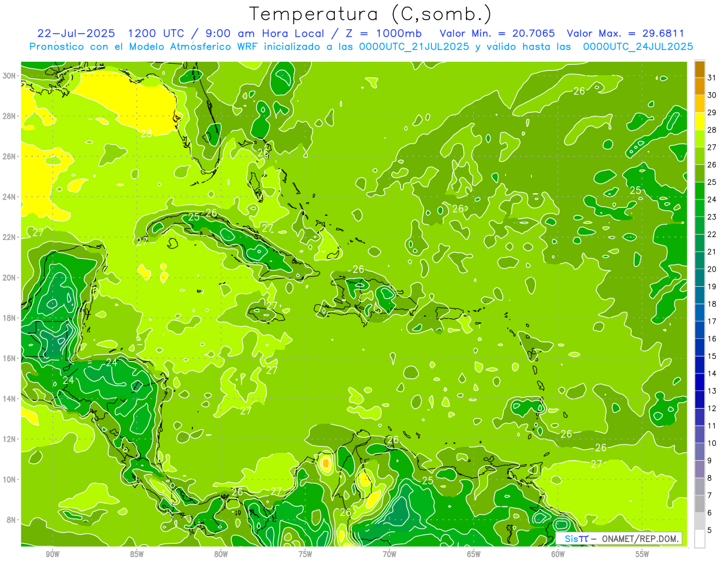Click the "ONAMET/REP.DOM." credit label
This screenshot has width=728, height=562.
click(640, 539)
